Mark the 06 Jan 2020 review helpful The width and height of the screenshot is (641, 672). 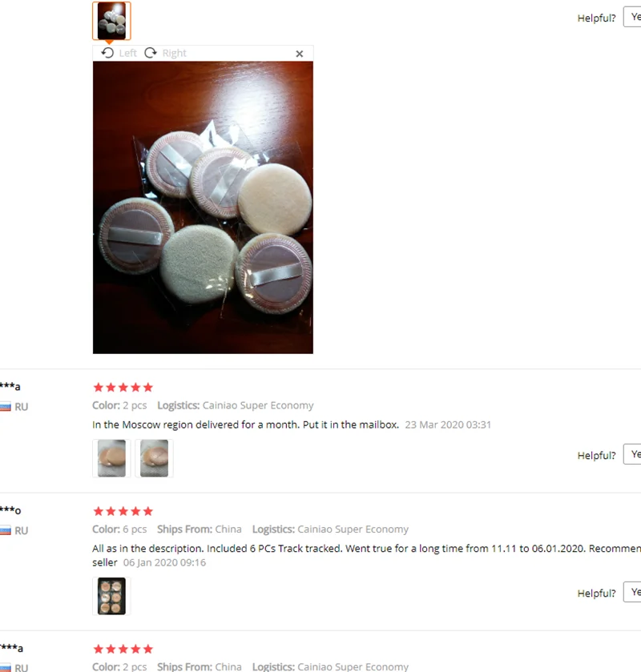click(x=632, y=592)
